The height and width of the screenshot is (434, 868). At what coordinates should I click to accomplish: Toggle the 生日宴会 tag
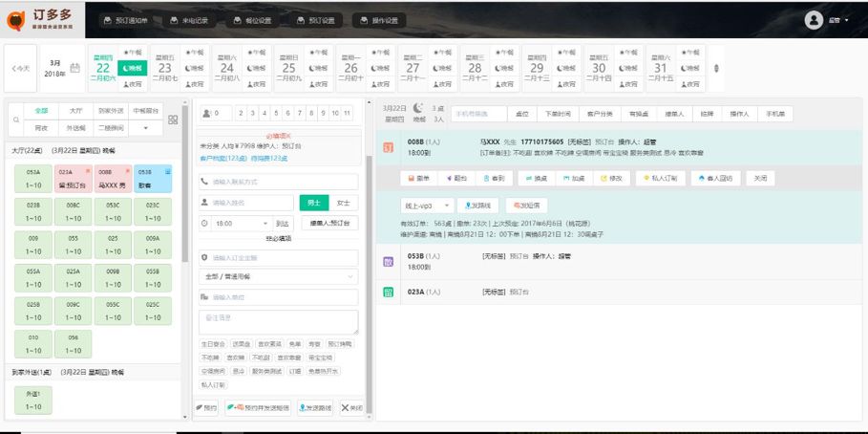point(214,343)
